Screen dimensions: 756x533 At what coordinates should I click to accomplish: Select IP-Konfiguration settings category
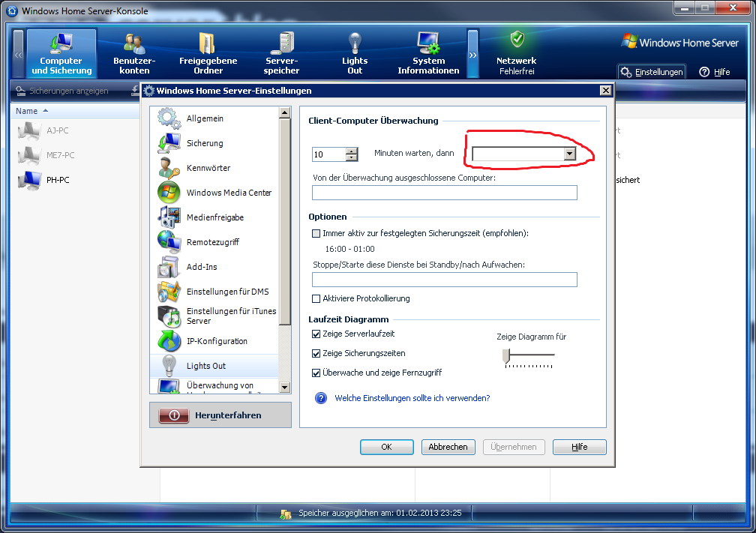click(214, 341)
